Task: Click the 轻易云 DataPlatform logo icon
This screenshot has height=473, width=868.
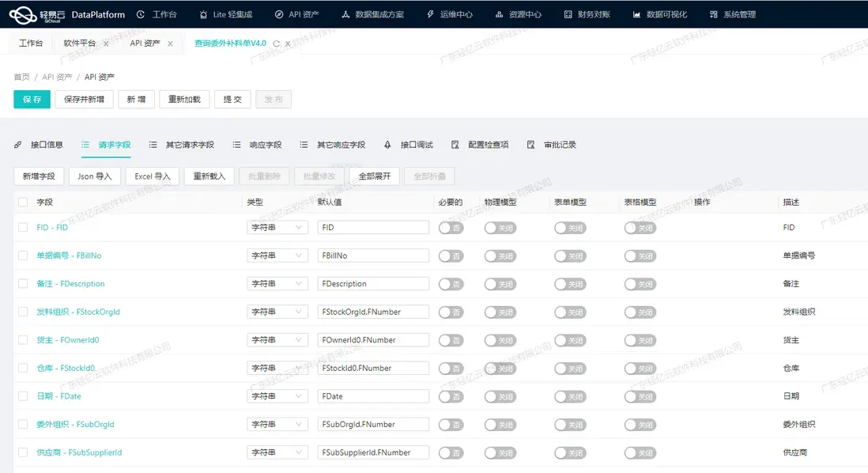Action: [23, 14]
